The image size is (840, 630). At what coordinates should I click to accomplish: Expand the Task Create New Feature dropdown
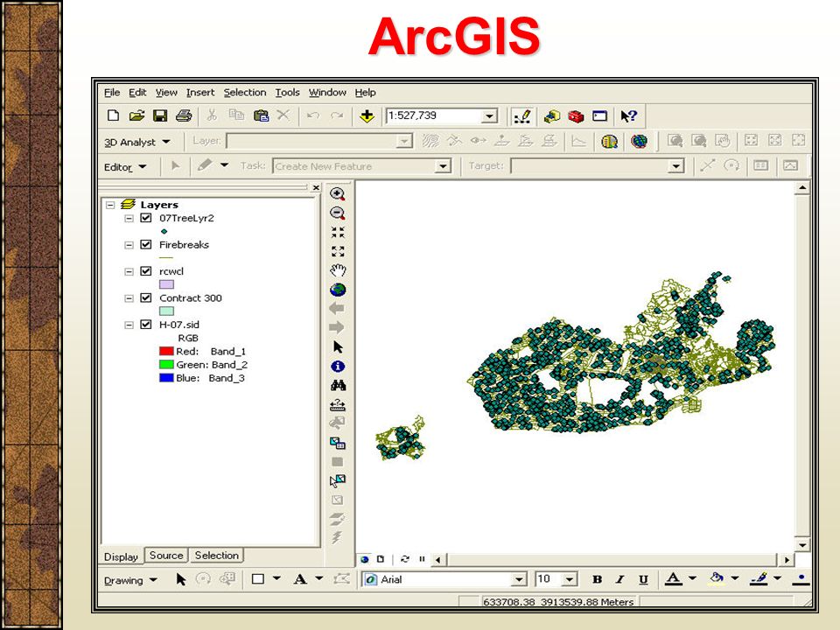click(443, 166)
